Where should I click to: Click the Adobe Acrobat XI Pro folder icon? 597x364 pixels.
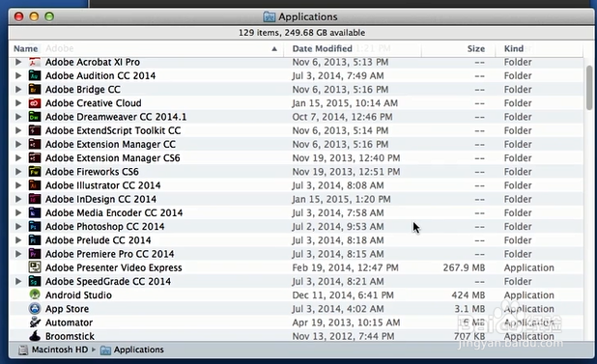[x=35, y=62]
